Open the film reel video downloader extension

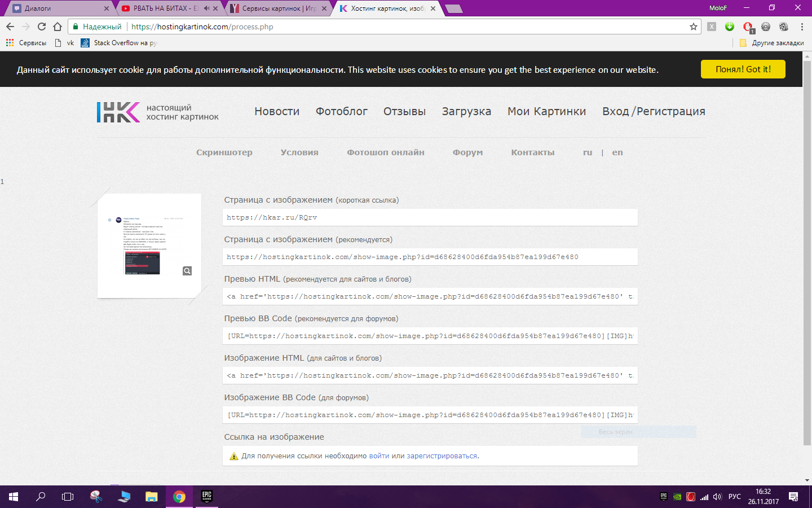784,26
